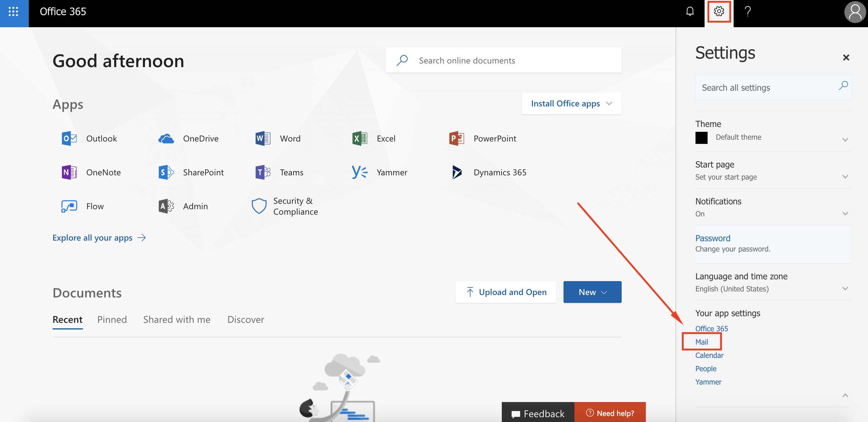868x422 pixels.
Task: Select the Pinned documents tab
Action: click(x=112, y=319)
